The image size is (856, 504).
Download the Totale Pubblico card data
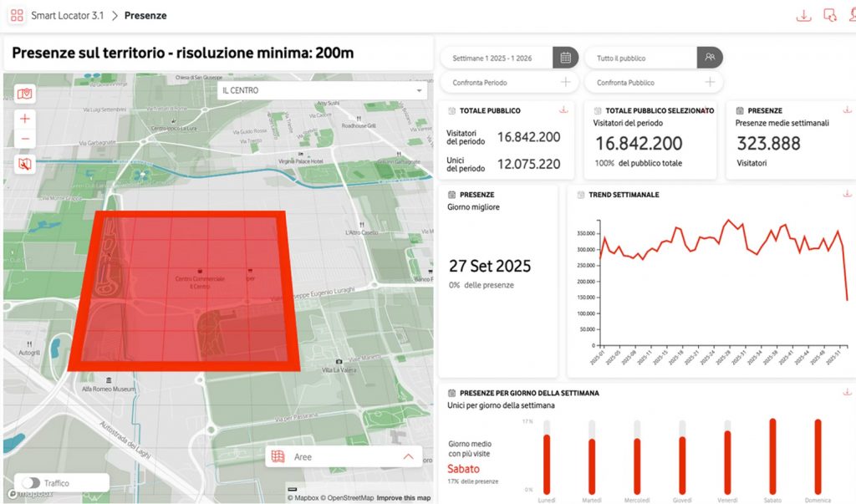(x=564, y=110)
